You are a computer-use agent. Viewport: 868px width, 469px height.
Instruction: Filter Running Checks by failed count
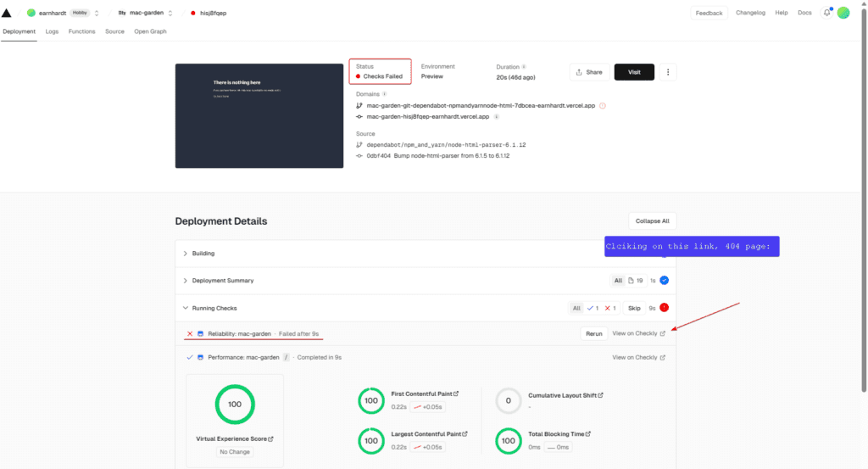(610, 309)
